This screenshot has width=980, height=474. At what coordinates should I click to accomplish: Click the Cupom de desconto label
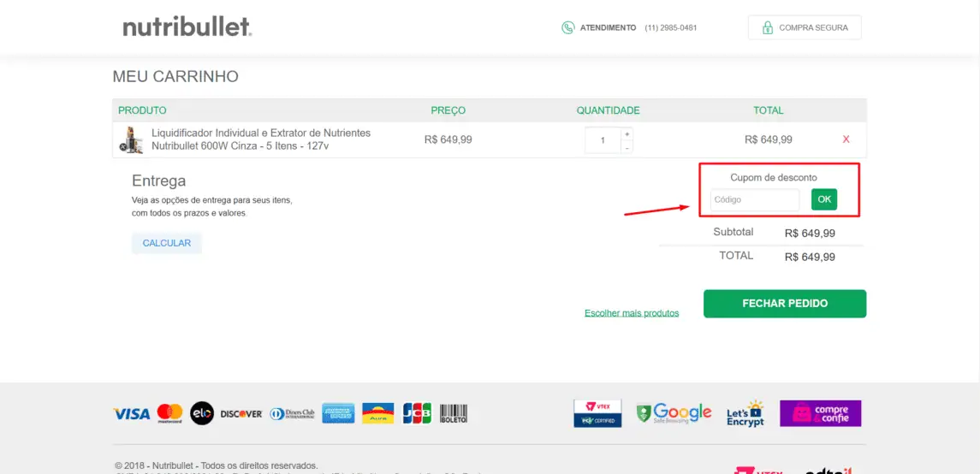[x=774, y=177]
